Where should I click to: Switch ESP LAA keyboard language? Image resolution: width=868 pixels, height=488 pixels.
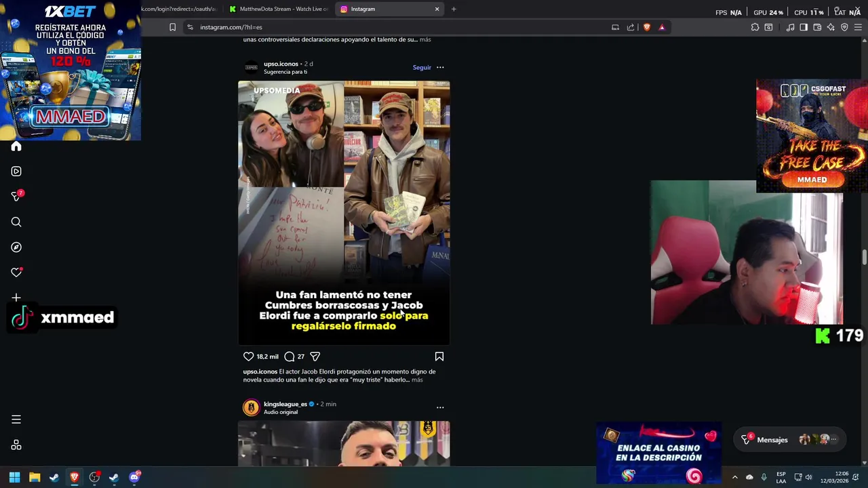pyautogui.click(x=781, y=477)
